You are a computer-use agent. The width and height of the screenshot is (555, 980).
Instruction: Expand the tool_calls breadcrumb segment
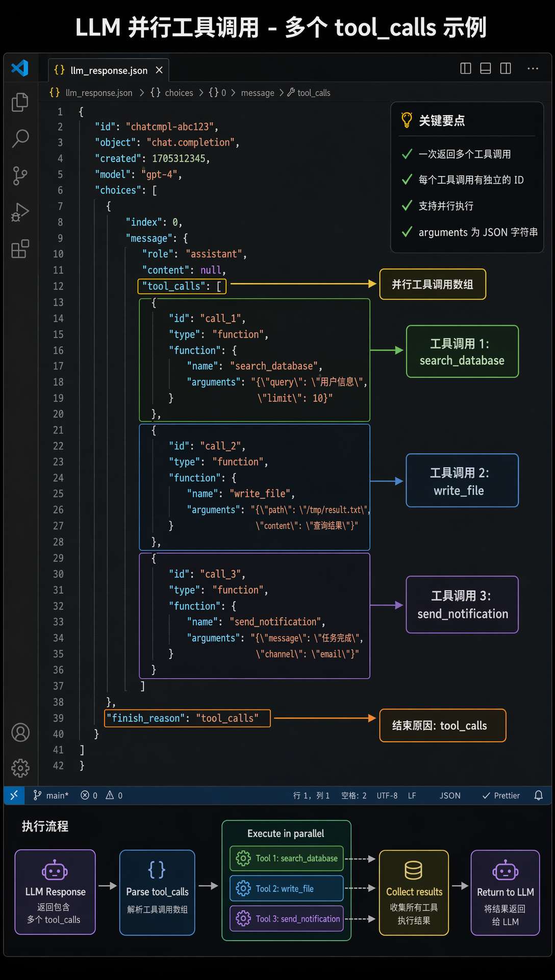(x=313, y=93)
